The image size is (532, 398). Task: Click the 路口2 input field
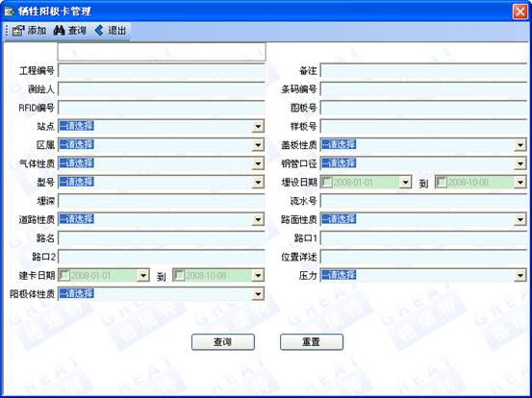(162, 257)
